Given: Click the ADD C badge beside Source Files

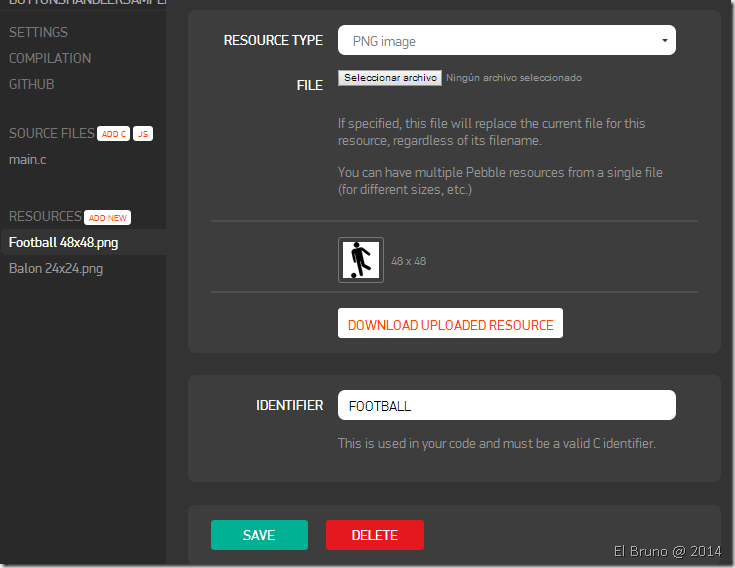Looking at the screenshot, I should [x=113, y=134].
